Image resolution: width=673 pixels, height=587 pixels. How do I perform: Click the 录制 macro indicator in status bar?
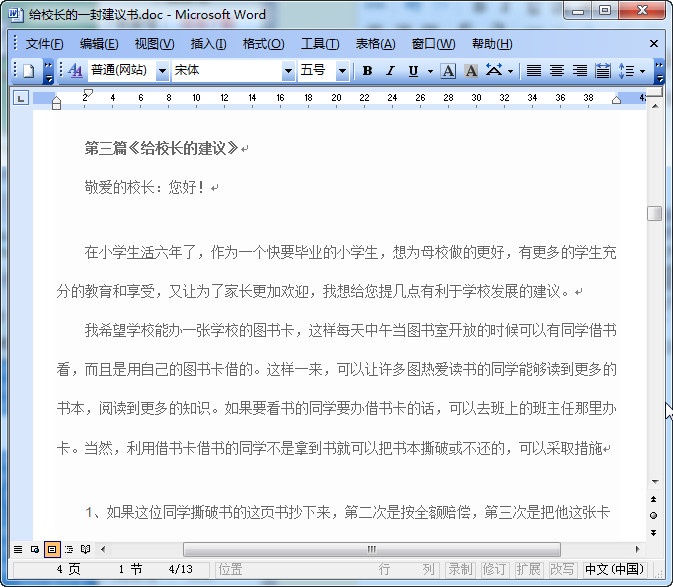coord(461,569)
